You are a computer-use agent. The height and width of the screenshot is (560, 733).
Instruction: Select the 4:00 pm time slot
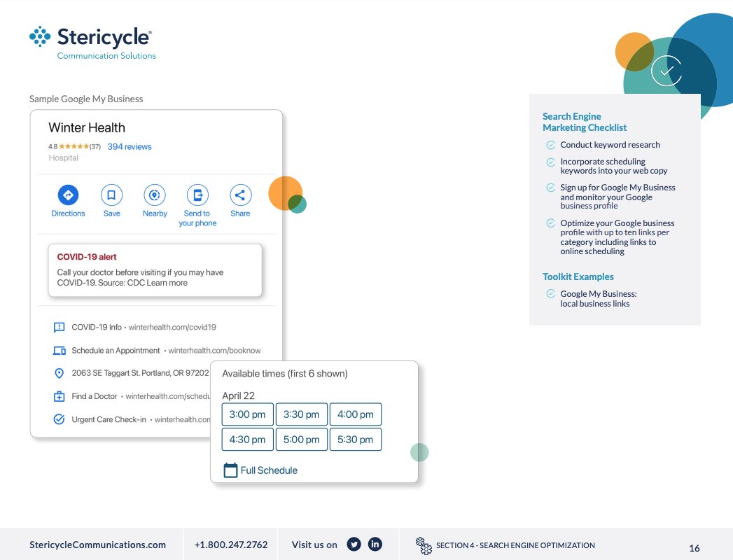[356, 414]
